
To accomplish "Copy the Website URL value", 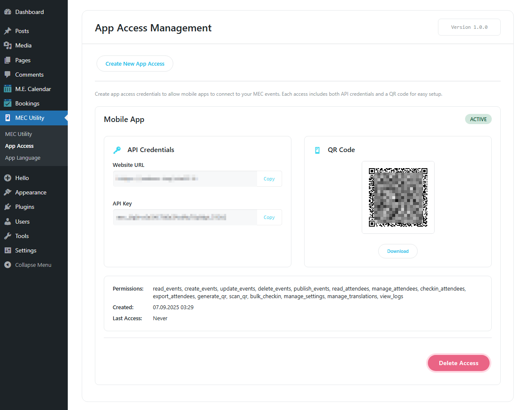I will click(269, 179).
